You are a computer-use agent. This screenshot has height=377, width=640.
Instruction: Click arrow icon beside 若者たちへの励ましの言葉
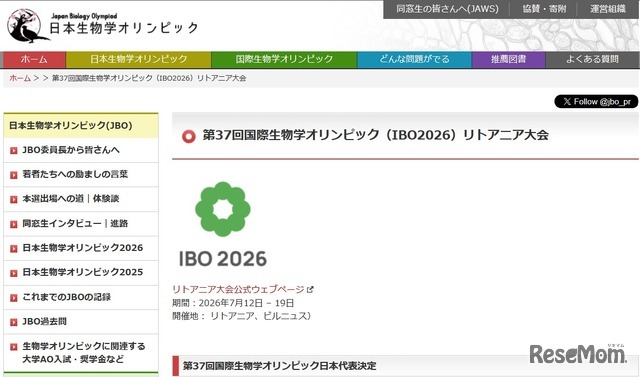click(x=14, y=175)
